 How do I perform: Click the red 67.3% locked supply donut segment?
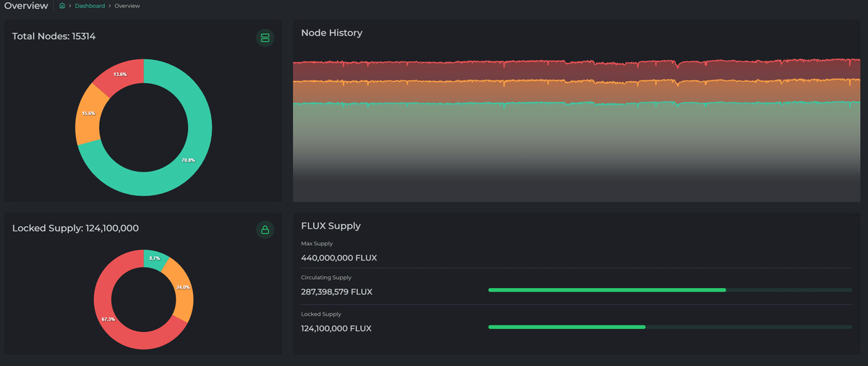click(x=109, y=320)
